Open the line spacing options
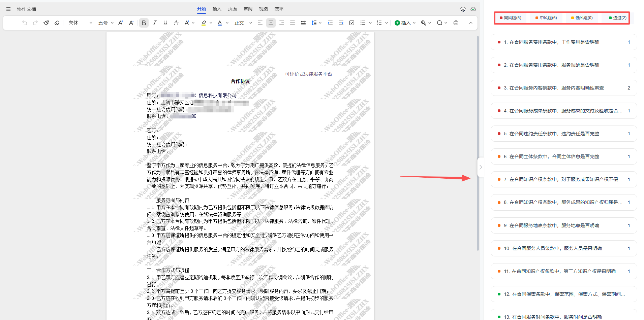The width and height of the screenshot is (644, 320). pos(316,23)
